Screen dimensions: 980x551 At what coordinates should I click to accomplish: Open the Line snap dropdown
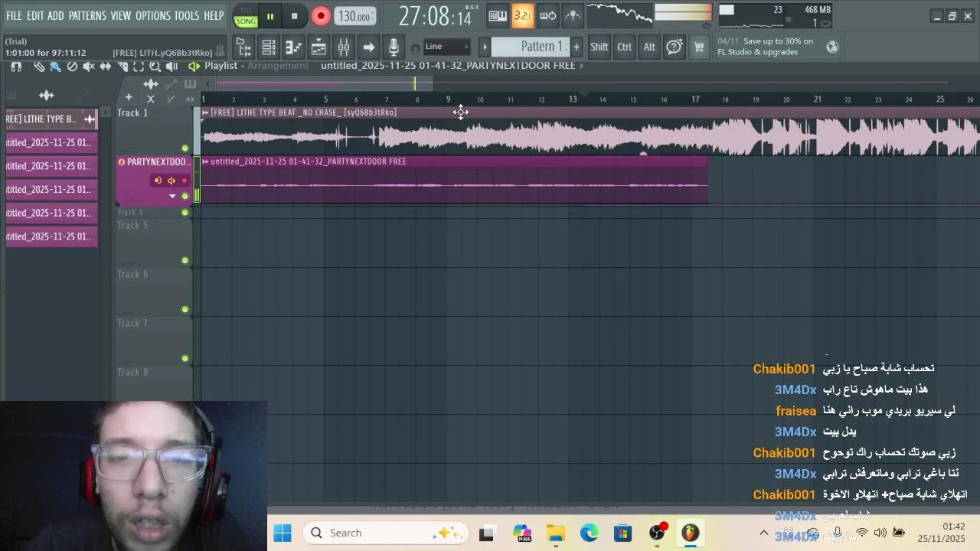click(x=446, y=47)
